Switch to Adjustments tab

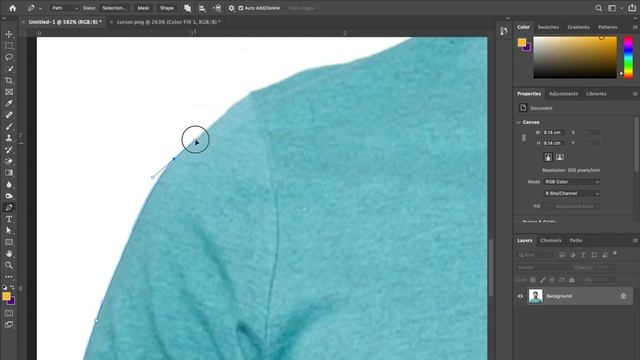click(x=563, y=93)
